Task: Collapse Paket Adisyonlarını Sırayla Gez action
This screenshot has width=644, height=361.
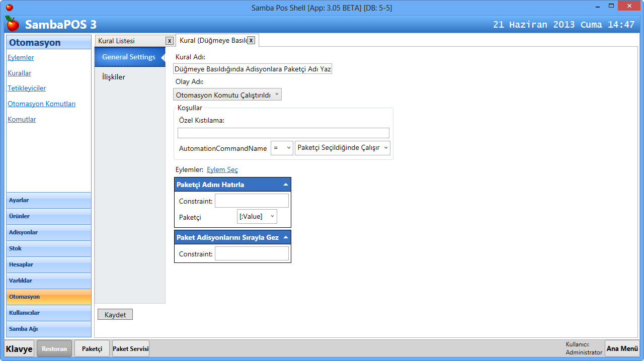Action: pyautogui.click(x=285, y=237)
